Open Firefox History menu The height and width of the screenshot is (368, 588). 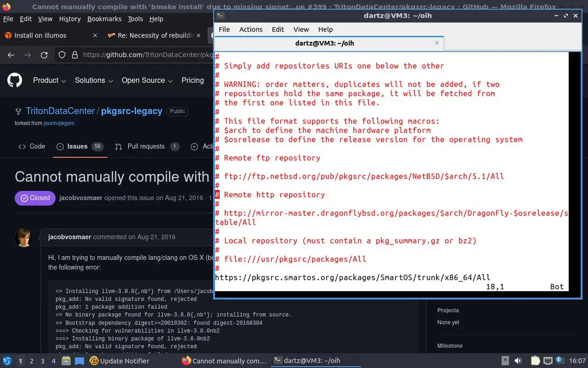(70, 19)
